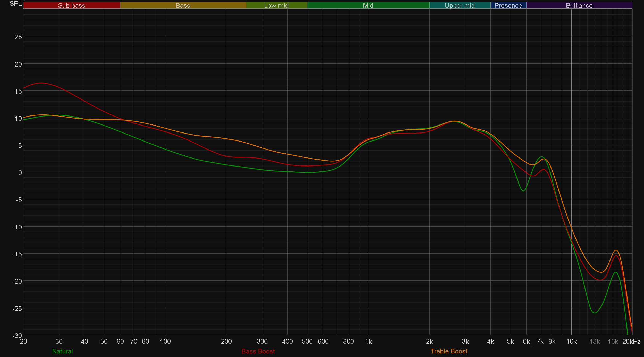This screenshot has width=644, height=357.
Task: Select the Mid frequency band header
Action: (x=368, y=5)
